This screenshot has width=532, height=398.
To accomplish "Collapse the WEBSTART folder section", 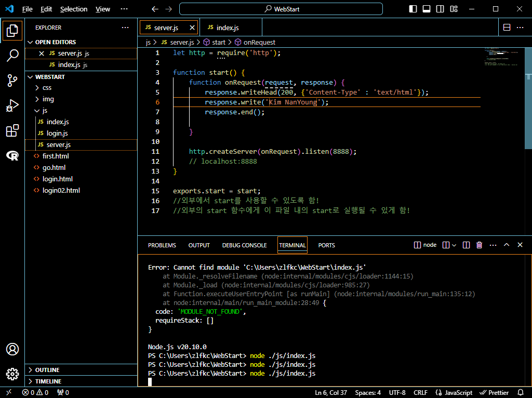I will point(81,77).
